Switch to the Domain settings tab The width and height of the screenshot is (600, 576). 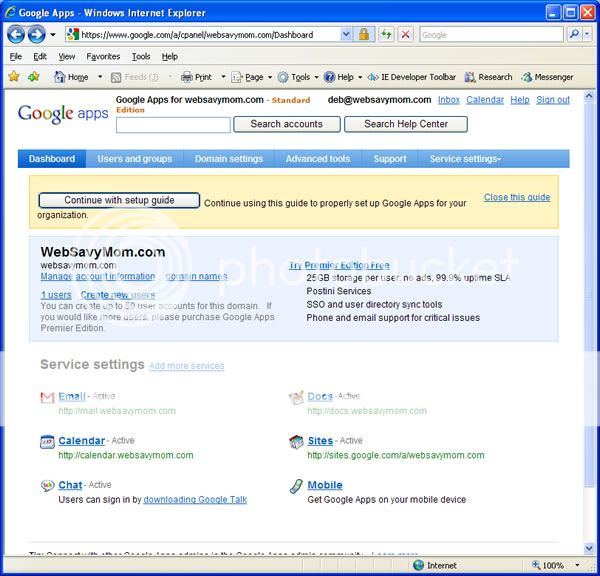point(229,159)
